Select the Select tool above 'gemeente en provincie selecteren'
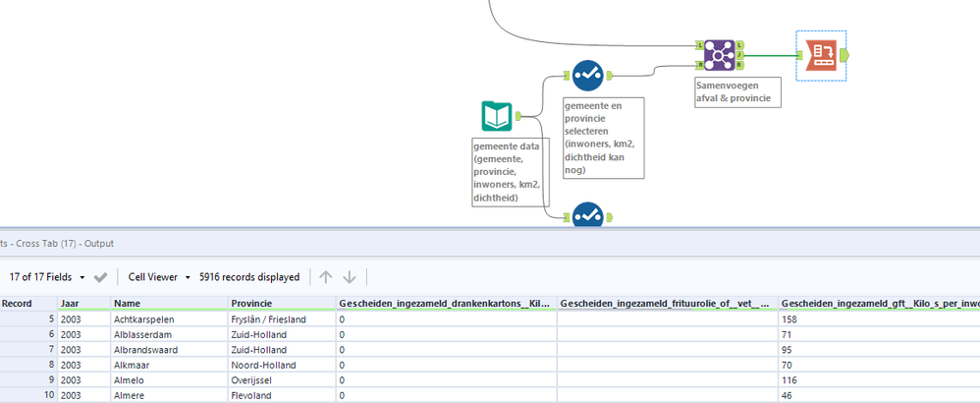Image resolution: width=980 pixels, height=403 pixels. pos(587,75)
